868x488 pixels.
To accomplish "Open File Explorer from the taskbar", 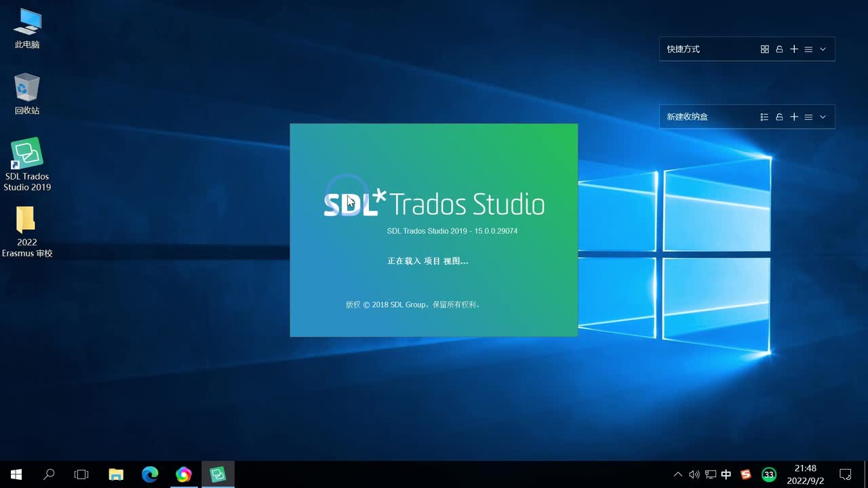I will pos(117,474).
